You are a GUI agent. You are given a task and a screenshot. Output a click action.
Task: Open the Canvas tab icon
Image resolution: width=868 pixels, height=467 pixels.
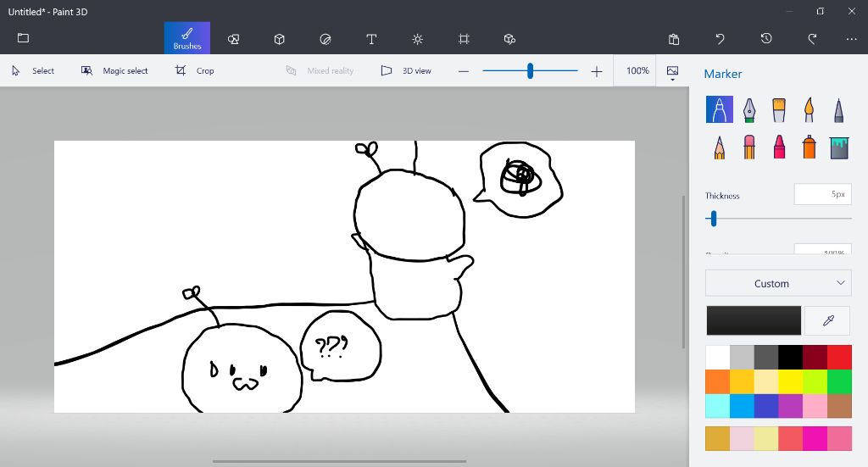pos(464,39)
